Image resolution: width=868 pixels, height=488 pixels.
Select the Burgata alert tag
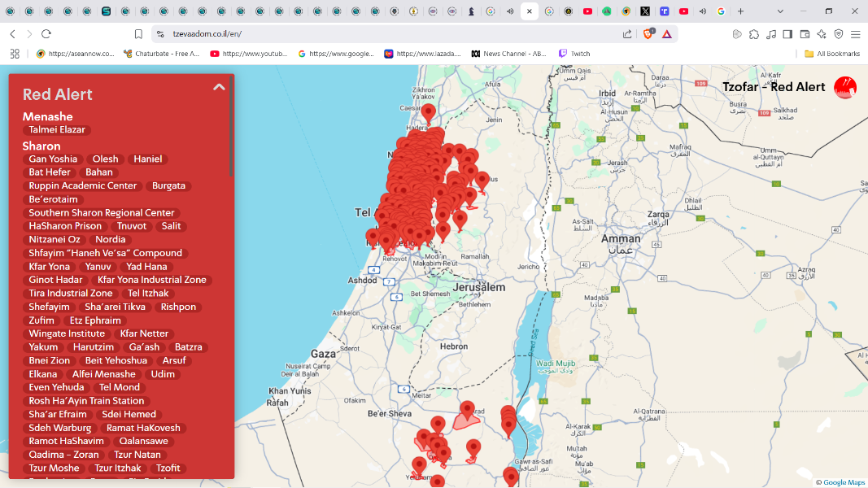coord(169,186)
